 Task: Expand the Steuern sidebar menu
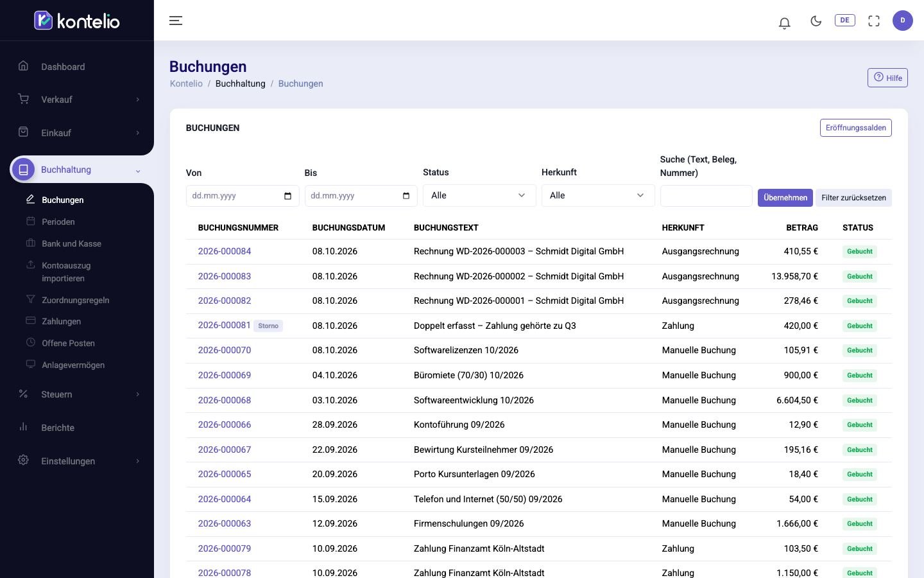click(77, 394)
